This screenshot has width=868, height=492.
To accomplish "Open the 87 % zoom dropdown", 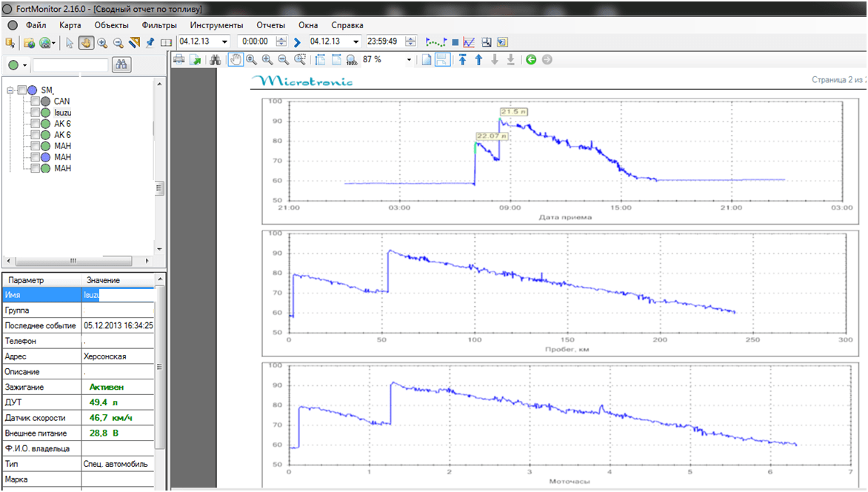I will tap(409, 60).
